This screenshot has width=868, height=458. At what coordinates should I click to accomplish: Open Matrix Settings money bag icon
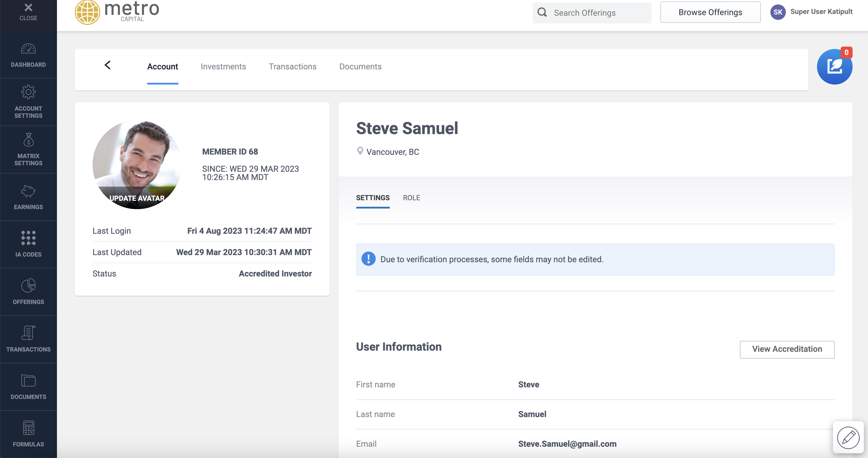point(28,139)
